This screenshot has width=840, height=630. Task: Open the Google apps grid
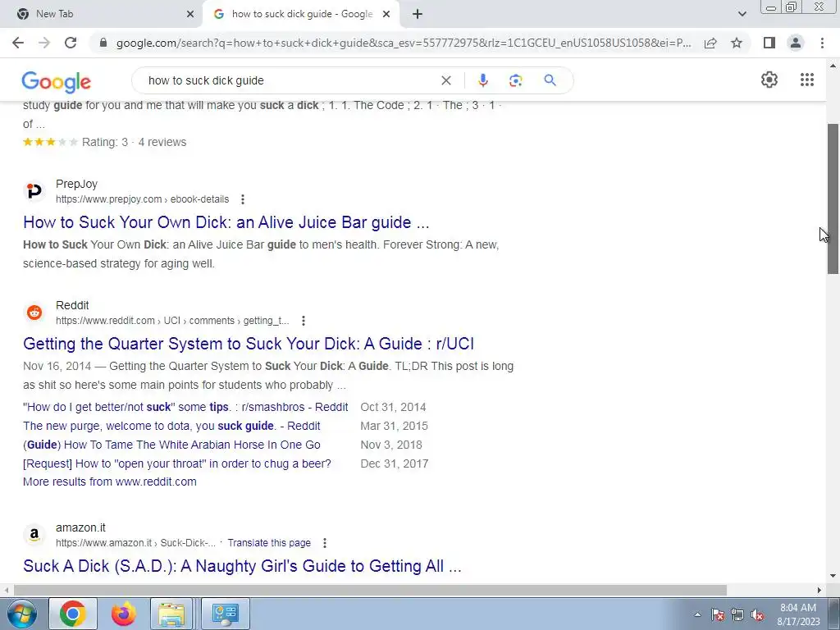[x=807, y=80]
